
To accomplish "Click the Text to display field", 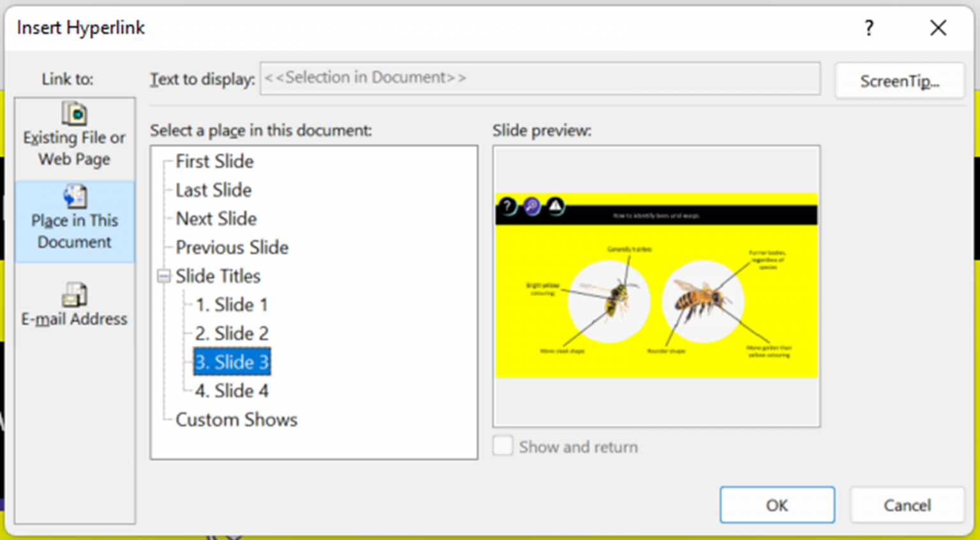I will (x=540, y=78).
